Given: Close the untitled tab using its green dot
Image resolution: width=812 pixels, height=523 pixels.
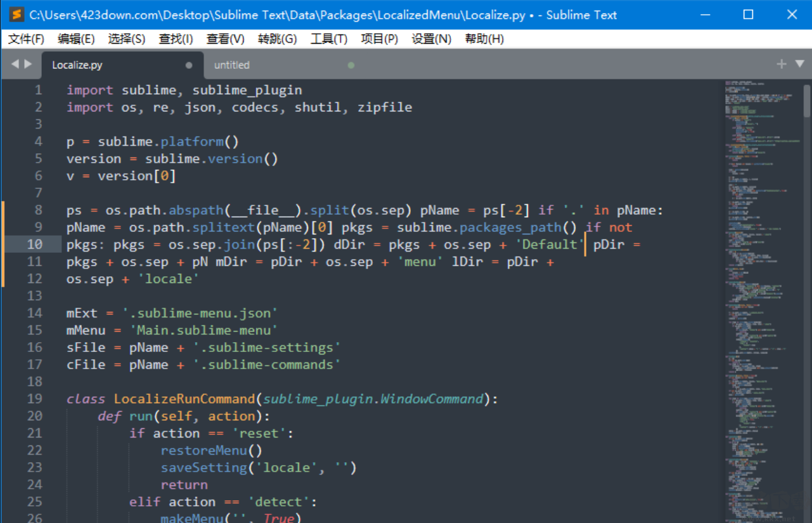Looking at the screenshot, I should point(351,65).
